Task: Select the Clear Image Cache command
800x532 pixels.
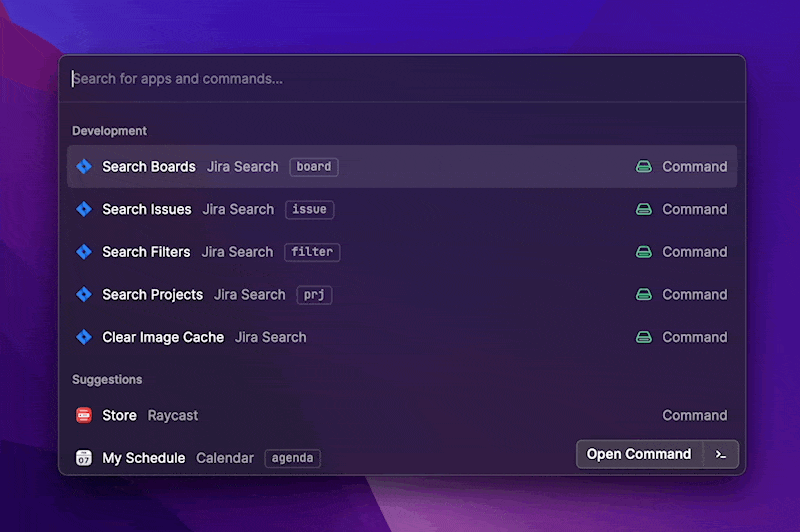Action: (402, 337)
